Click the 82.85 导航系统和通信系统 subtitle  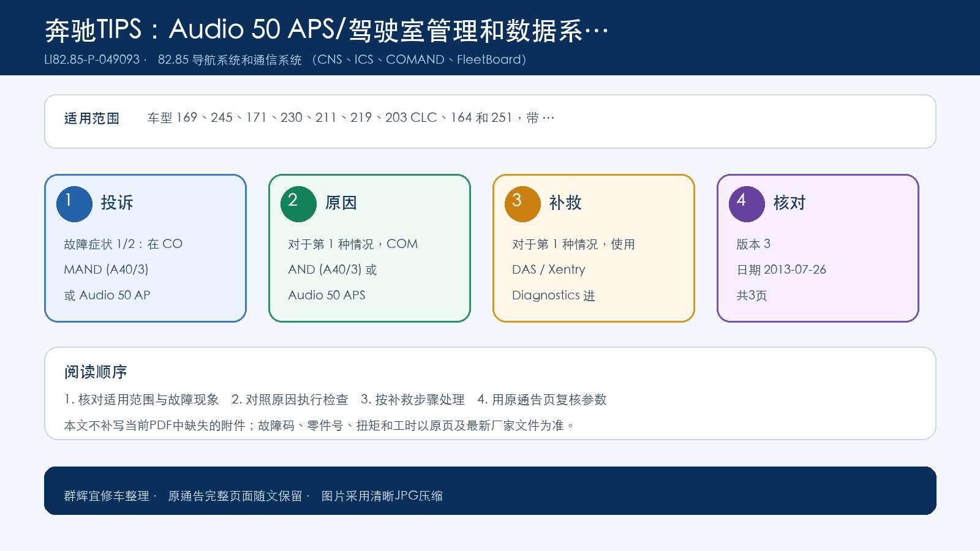click(230, 59)
